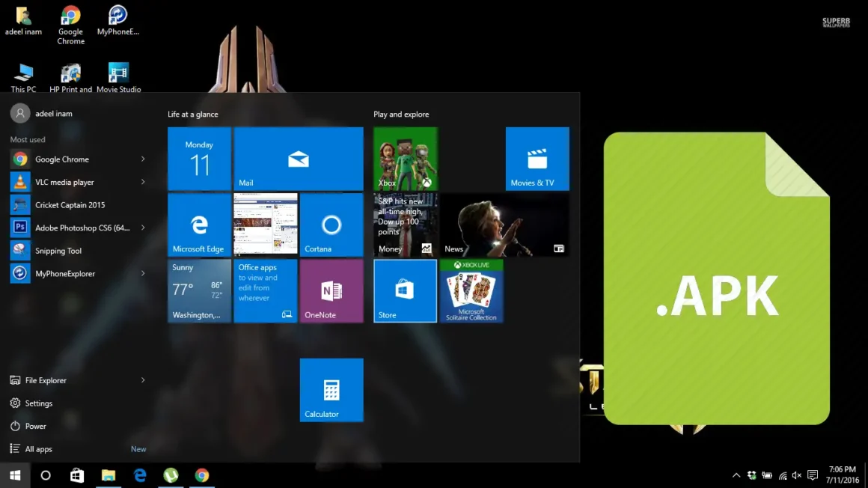Screen dimensions: 868x488
Task: Select the HP Print and Scan desktop icon
Action: coord(70,78)
